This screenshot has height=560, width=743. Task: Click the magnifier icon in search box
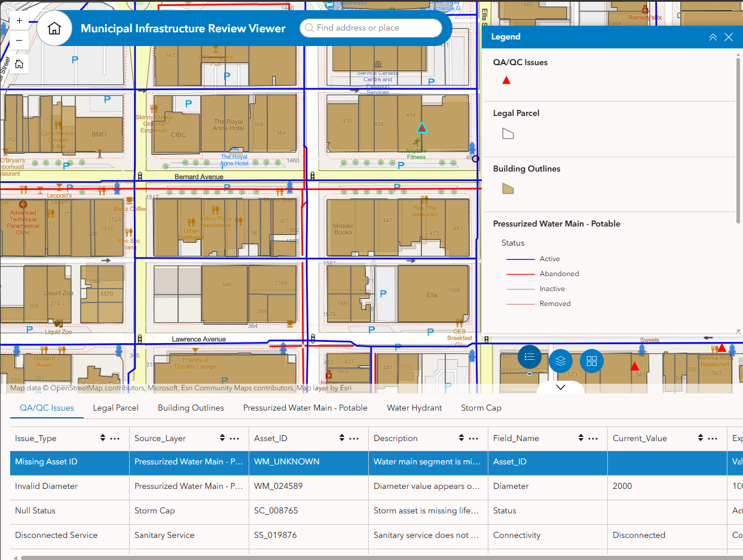pos(309,28)
